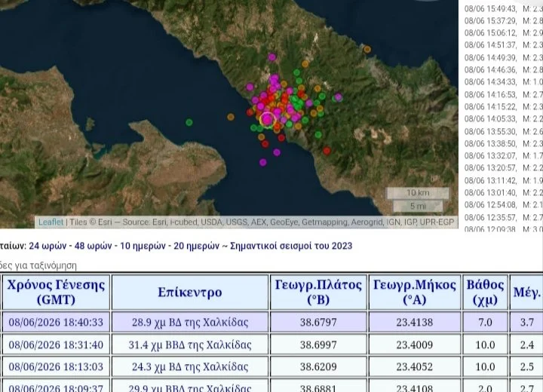The image size is (543, 392).
Task: Show earthquakes of last 10 ημερών
Action: (x=143, y=246)
